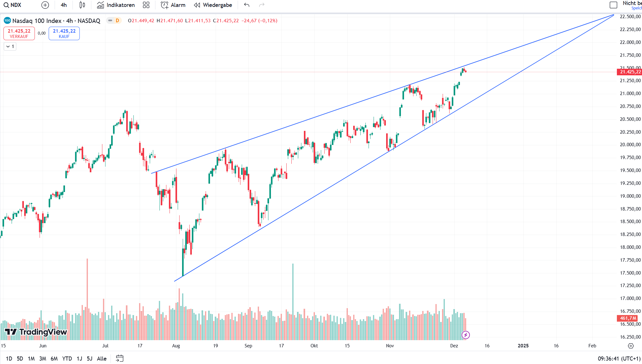642x364 pixels.
Task: Open the Indikatoren indicators panel
Action: [x=116, y=5]
